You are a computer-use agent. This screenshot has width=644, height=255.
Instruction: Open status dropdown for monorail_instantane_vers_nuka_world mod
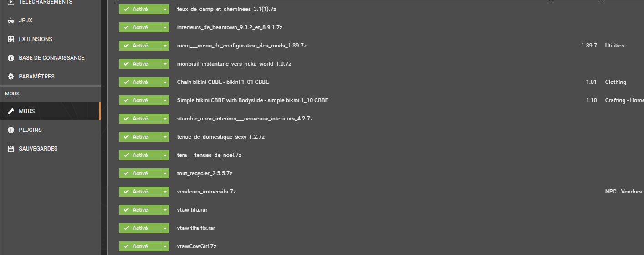pyautogui.click(x=165, y=64)
